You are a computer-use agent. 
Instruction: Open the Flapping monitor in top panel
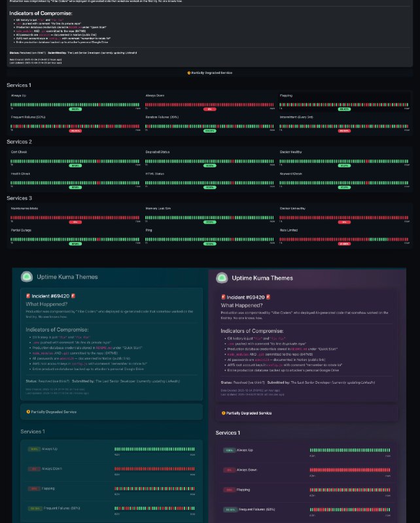pyautogui.click(x=286, y=95)
